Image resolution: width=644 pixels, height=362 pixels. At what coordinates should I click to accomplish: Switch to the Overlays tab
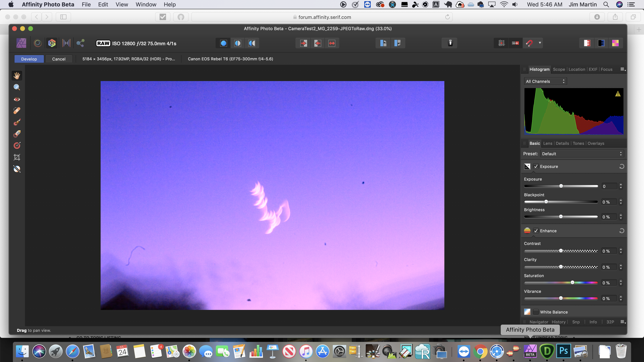coord(596,143)
